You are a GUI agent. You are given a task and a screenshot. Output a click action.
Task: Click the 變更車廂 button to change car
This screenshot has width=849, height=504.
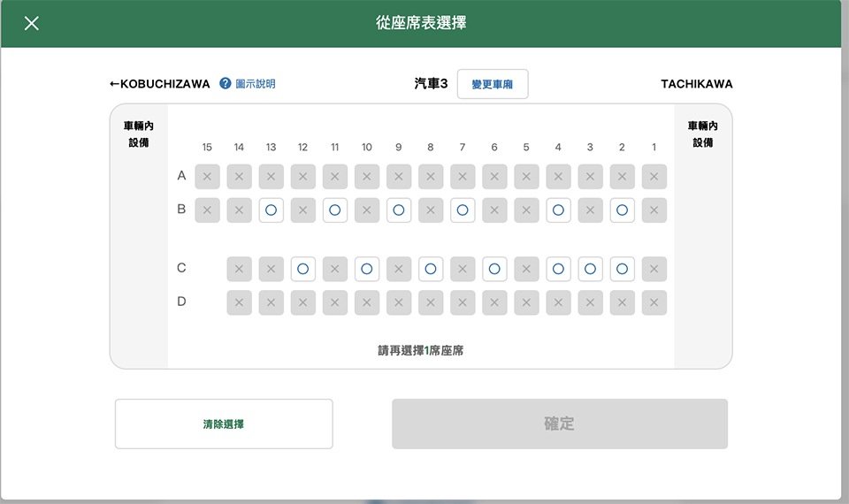tap(493, 84)
